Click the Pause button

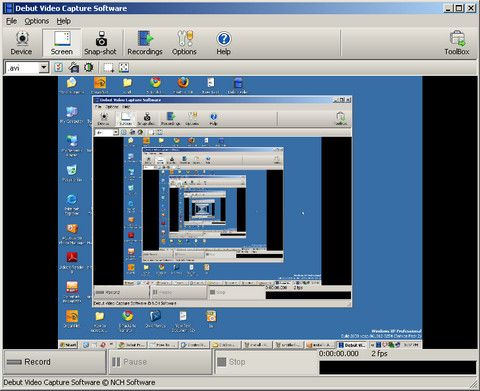coord(160,362)
